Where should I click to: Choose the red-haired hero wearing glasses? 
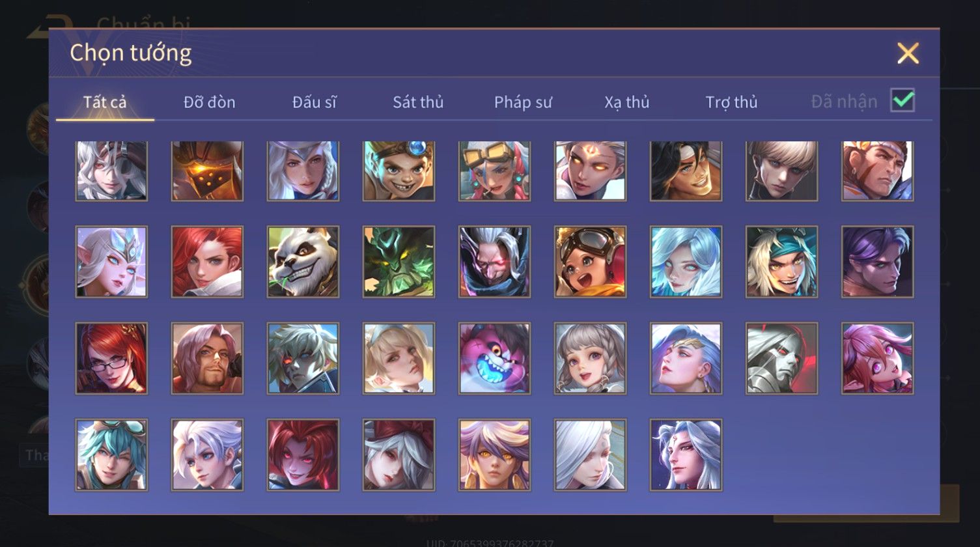click(x=111, y=358)
